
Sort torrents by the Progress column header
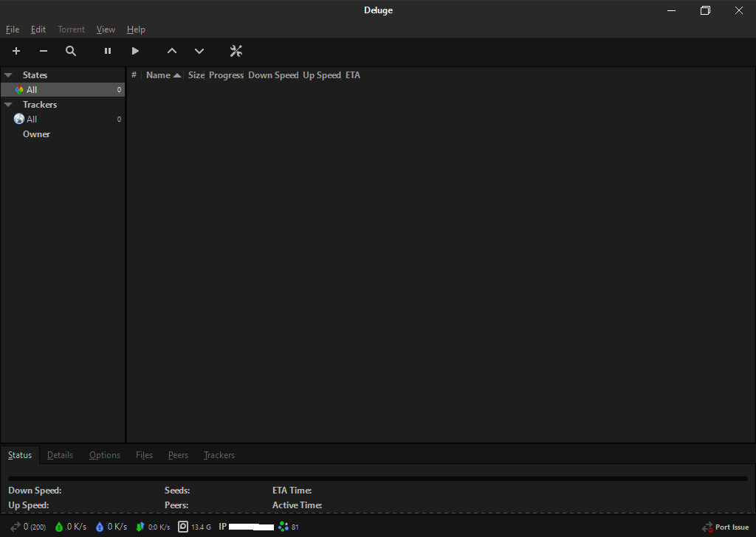click(x=226, y=75)
